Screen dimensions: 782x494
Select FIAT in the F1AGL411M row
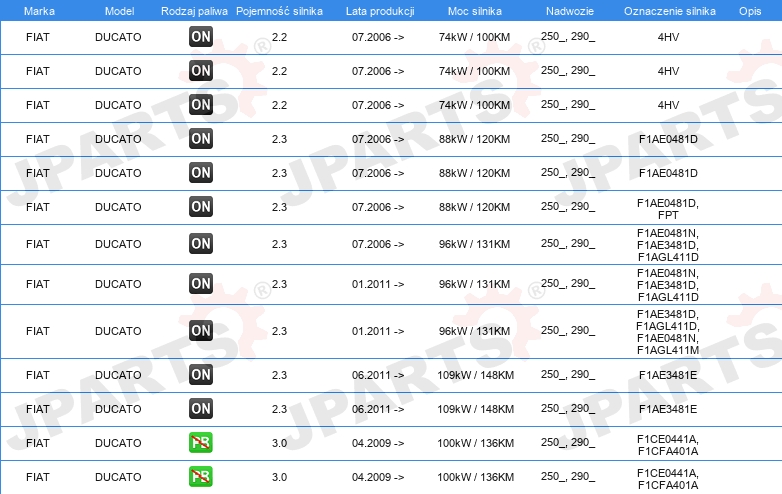[38, 331]
